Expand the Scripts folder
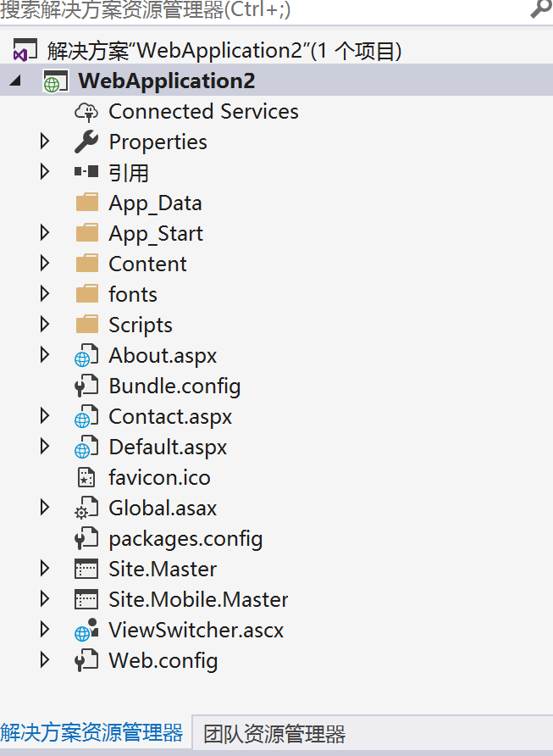The image size is (553, 756). point(46,325)
